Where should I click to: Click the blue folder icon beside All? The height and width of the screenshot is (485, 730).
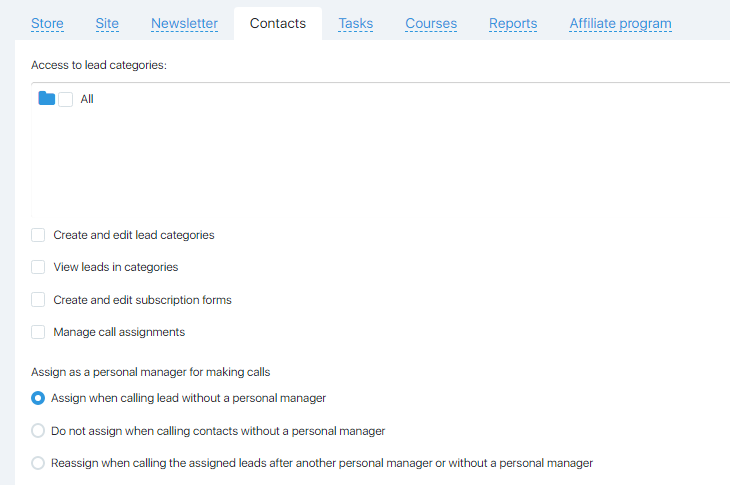coord(47,98)
